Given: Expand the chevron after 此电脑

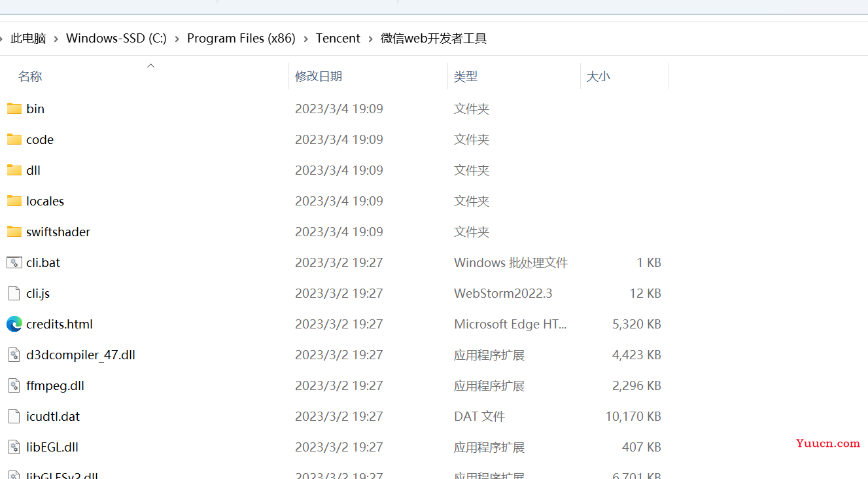Looking at the screenshot, I should click(x=56, y=39).
